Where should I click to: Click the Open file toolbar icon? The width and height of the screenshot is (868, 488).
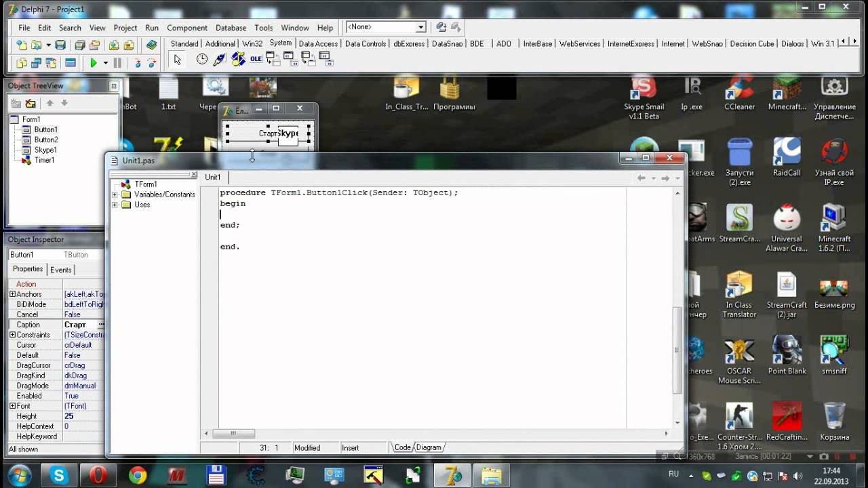tap(37, 45)
